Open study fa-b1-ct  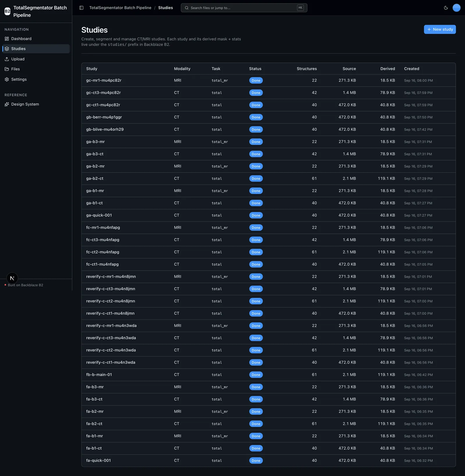[94, 448]
